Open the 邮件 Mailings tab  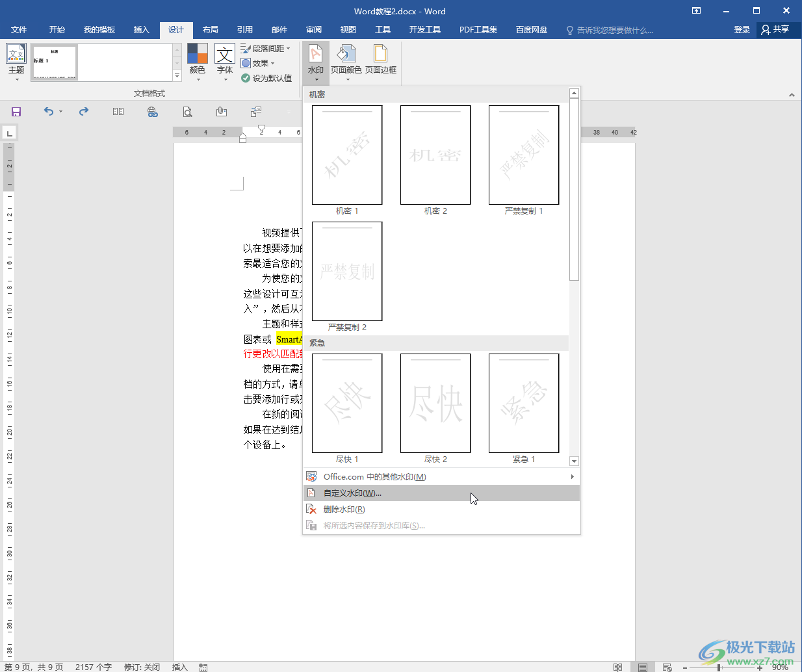point(279,30)
